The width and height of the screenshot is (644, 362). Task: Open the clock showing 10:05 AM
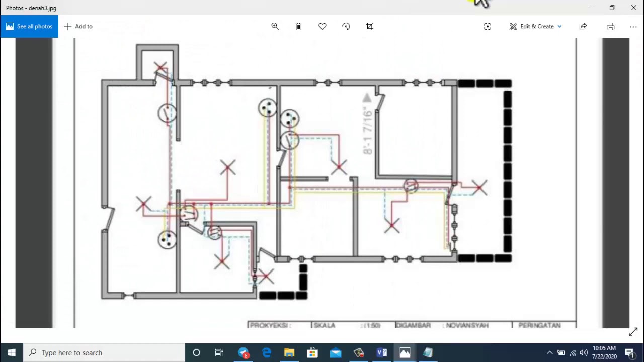click(x=604, y=352)
